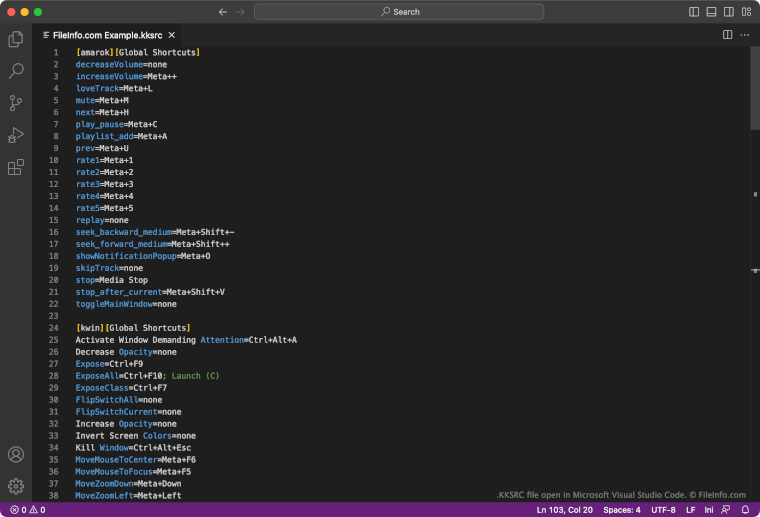Screen dimensions: 760x517
Task: Toggle the bottom Panel layout button
Action: click(x=711, y=12)
